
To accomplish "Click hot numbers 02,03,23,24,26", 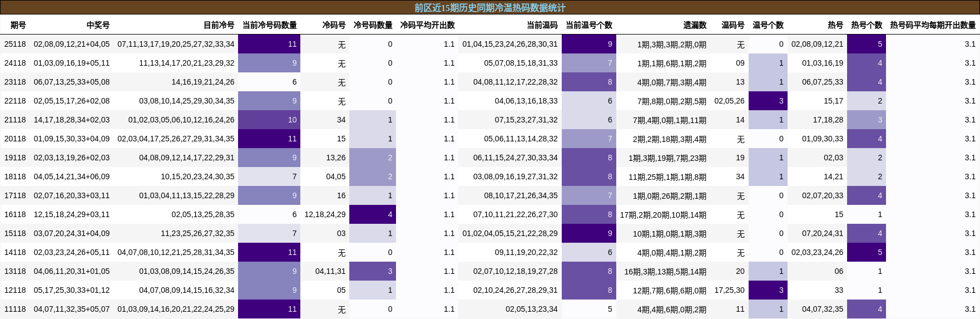I will 817,252.
